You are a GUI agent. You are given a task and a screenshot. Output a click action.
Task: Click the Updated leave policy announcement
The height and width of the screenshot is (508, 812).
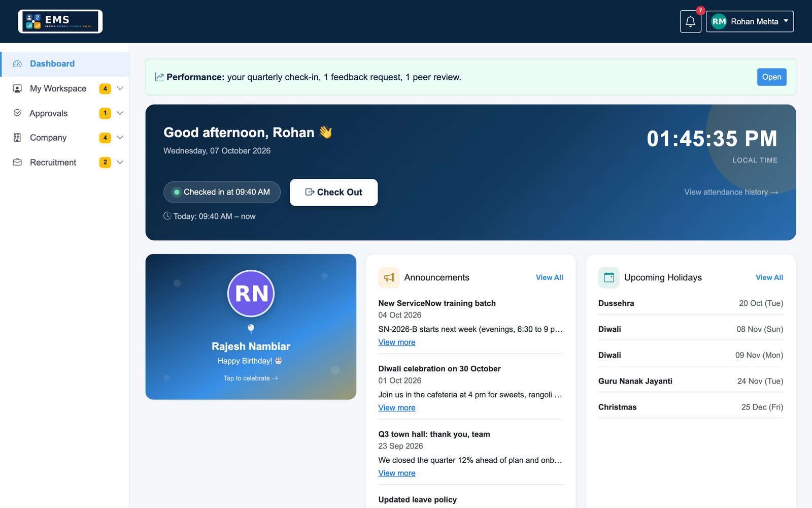pos(418,500)
